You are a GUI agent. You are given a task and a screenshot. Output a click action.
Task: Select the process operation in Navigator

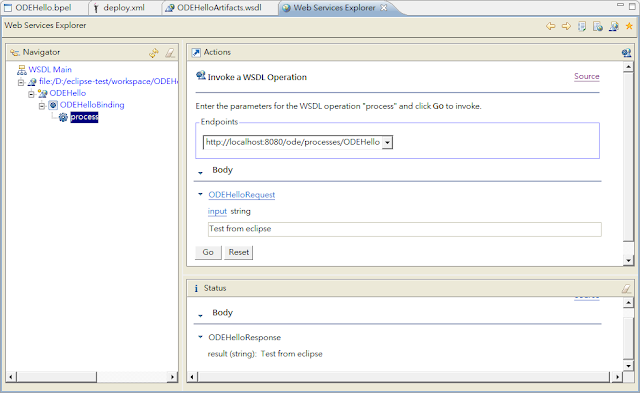(84, 117)
